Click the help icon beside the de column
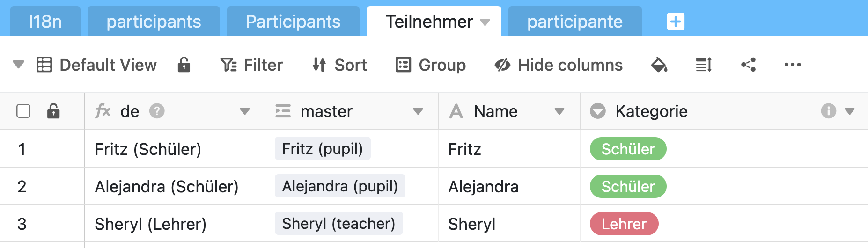The image size is (868, 248). 157,111
